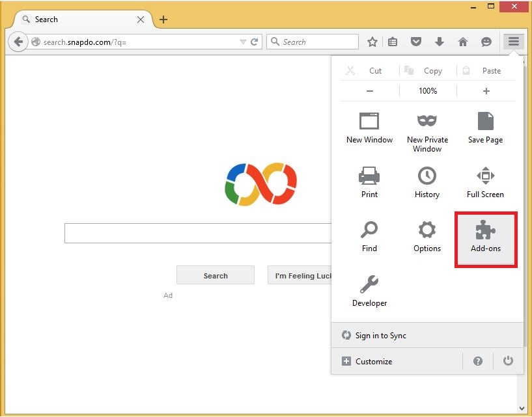532x417 pixels.
Task: Open Find in page
Action: coord(369,235)
